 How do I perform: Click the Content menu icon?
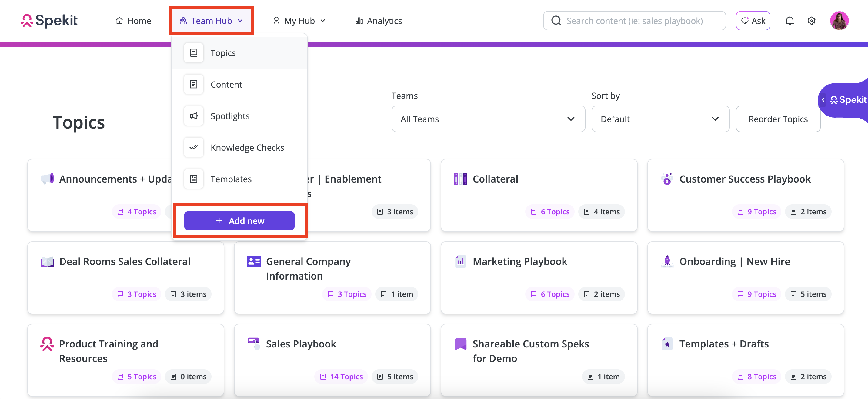point(194,84)
